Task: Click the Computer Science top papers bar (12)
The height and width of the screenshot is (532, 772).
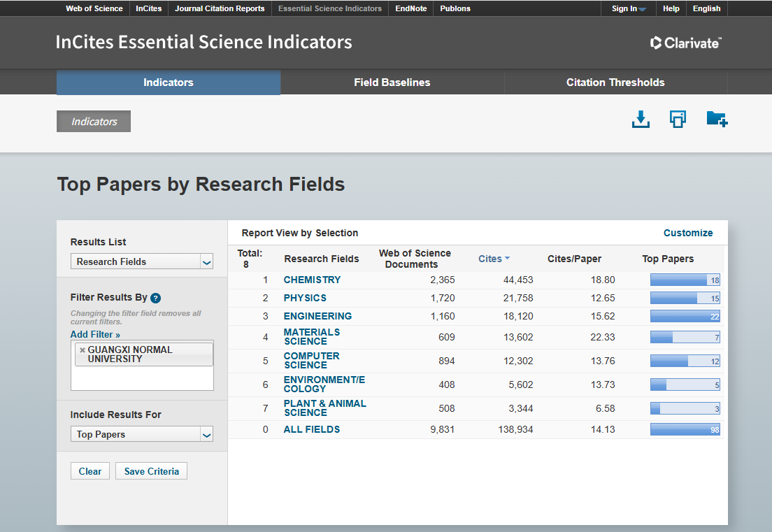Action: click(x=685, y=361)
